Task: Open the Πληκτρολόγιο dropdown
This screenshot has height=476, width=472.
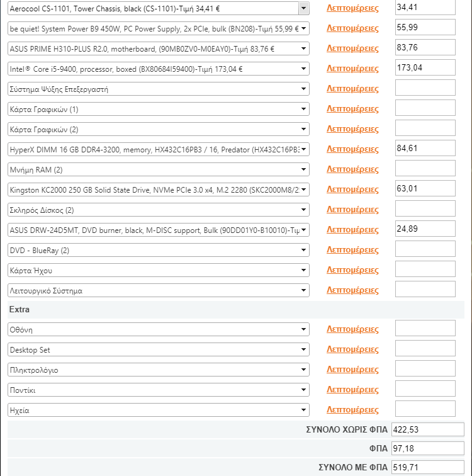Action: (159, 370)
